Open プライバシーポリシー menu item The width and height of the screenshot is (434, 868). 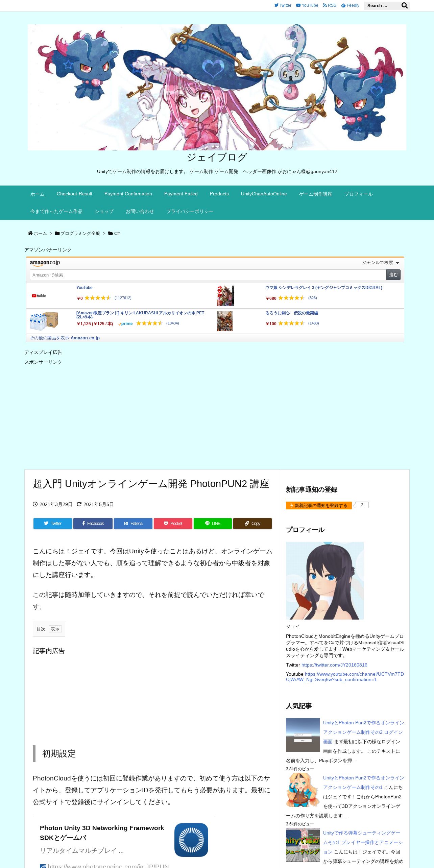click(190, 211)
